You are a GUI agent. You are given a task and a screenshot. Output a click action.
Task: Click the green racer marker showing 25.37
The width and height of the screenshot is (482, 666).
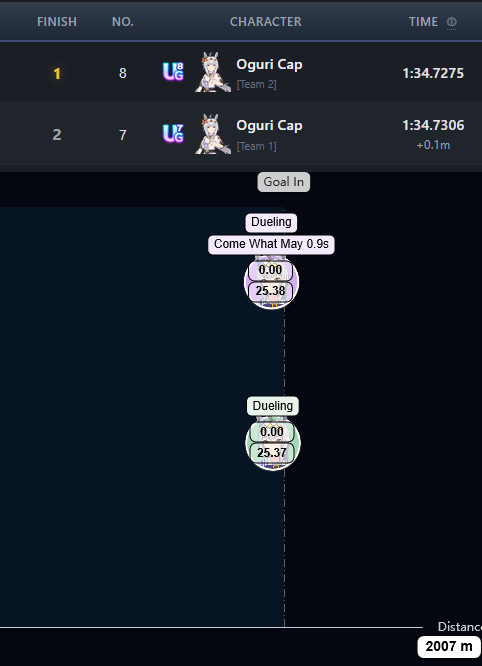tap(273, 443)
